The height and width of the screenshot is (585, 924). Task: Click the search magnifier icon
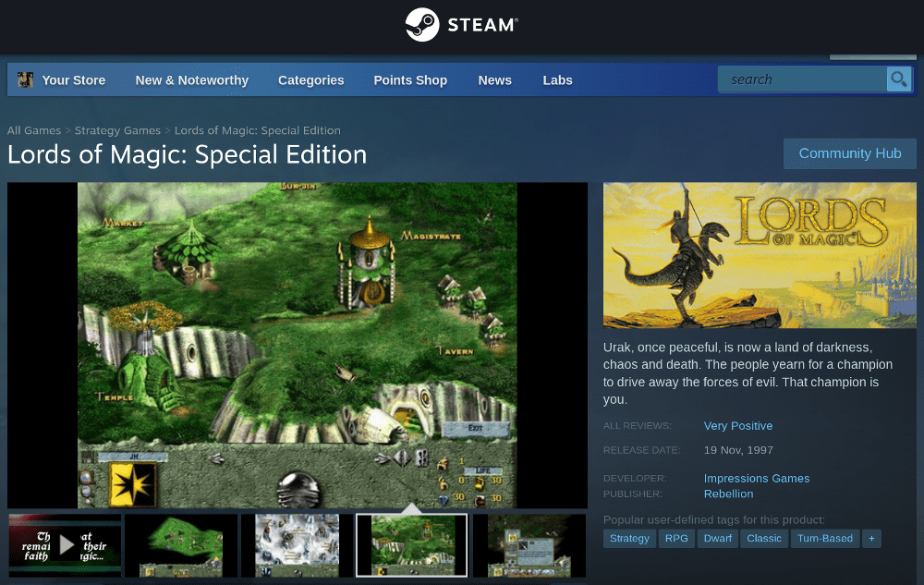click(898, 79)
